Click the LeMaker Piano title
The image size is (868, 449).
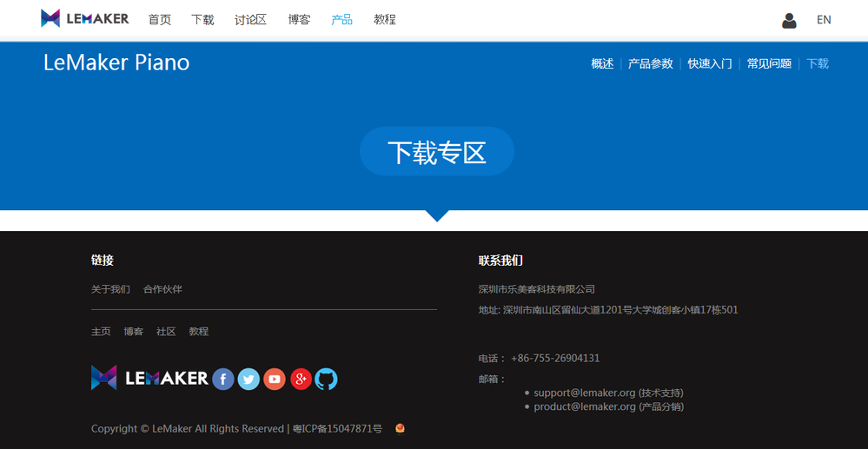coord(116,63)
